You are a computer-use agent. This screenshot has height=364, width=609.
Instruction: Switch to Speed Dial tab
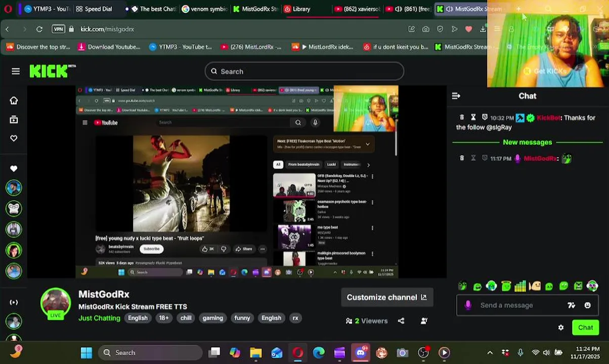tap(94, 9)
